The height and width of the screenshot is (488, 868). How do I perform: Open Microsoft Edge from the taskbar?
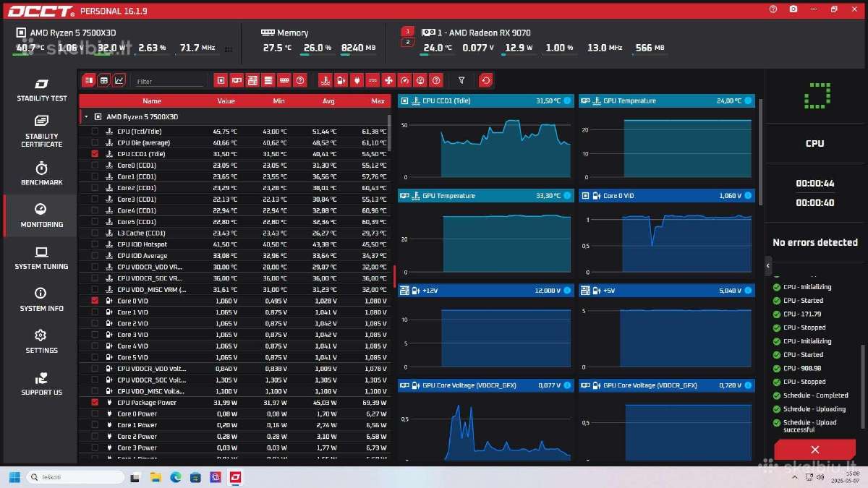pyautogui.click(x=175, y=477)
